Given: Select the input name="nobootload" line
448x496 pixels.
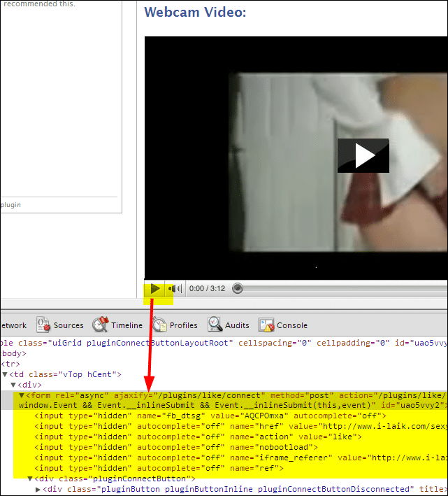Looking at the screenshot, I should pos(176,447).
